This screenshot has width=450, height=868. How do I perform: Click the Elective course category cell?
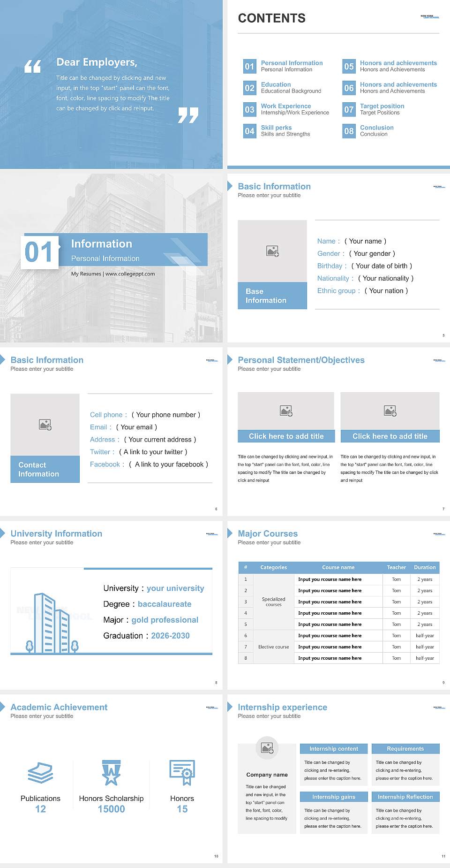point(274,647)
